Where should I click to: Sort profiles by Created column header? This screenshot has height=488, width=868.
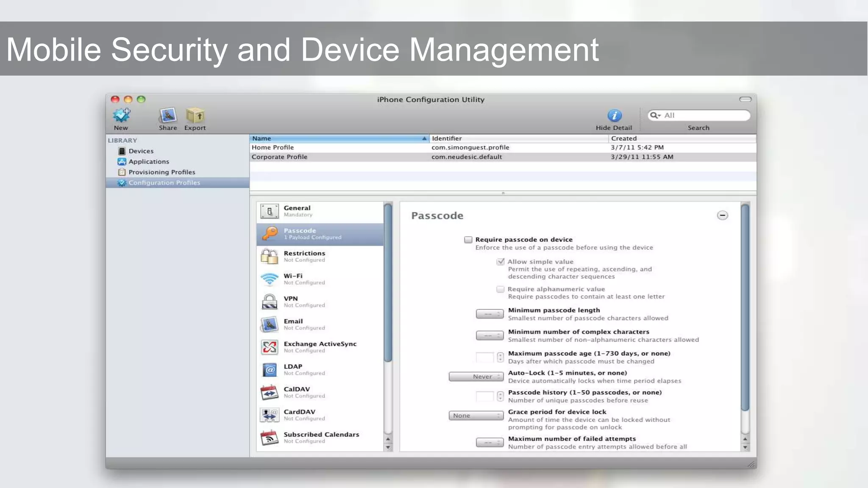(x=682, y=139)
